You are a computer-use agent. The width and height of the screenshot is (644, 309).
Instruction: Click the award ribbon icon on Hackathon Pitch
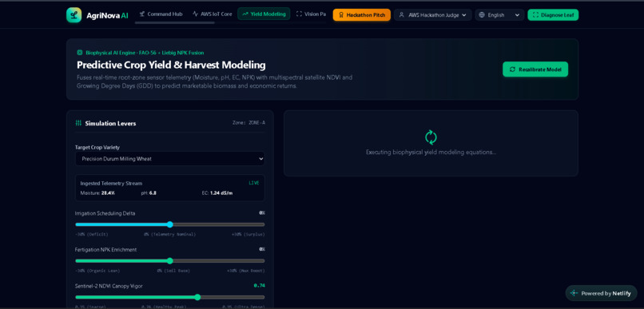(x=341, y=15)
